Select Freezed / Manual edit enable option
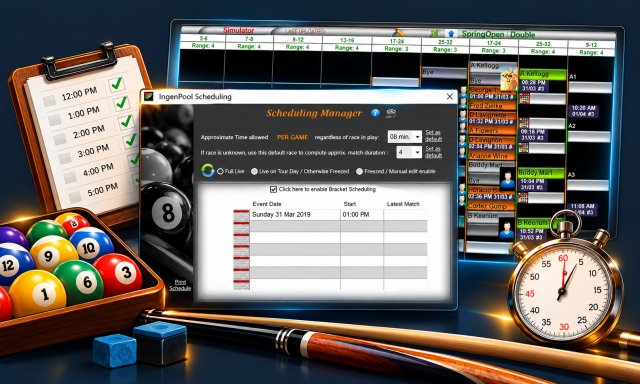This screenshot has width=640, height=384. pyautogui.click(x=360, y=171)
